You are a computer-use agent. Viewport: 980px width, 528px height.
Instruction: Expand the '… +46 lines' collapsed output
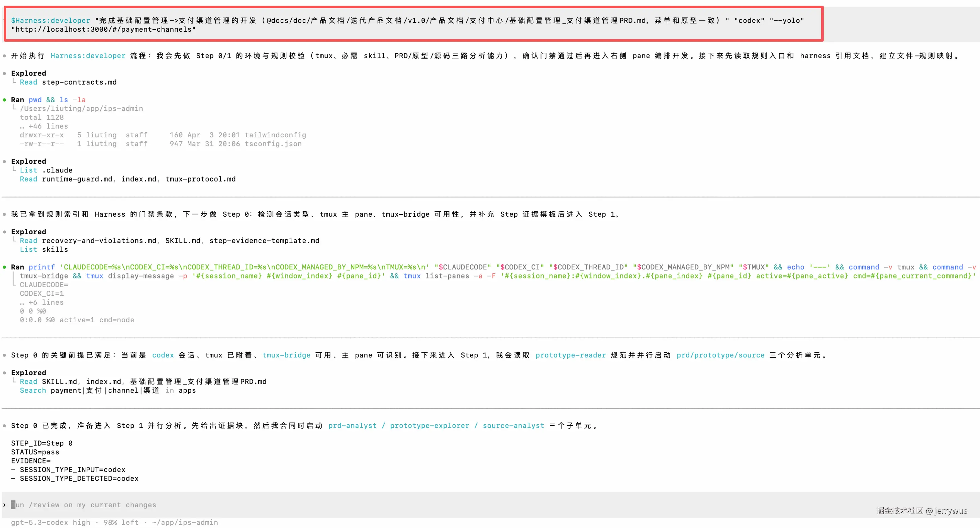[x=44, y=126]
